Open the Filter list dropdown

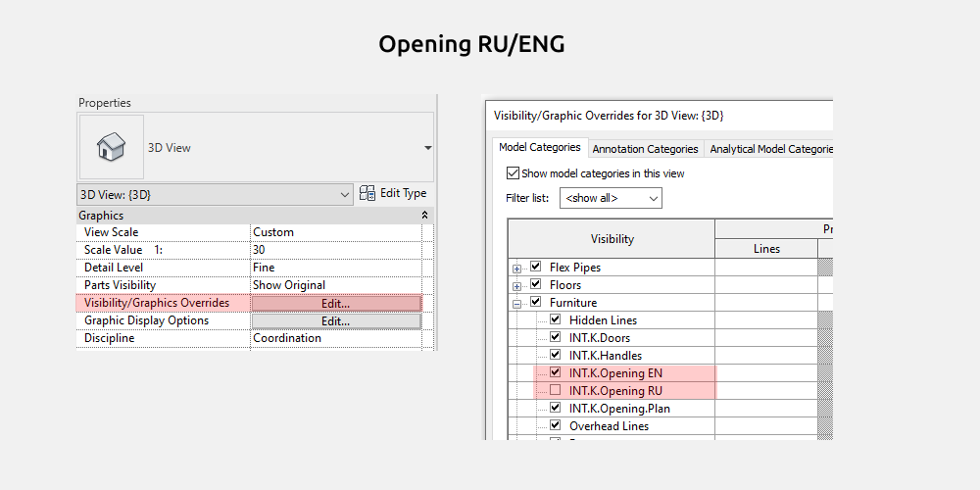(x=611, y=198)
